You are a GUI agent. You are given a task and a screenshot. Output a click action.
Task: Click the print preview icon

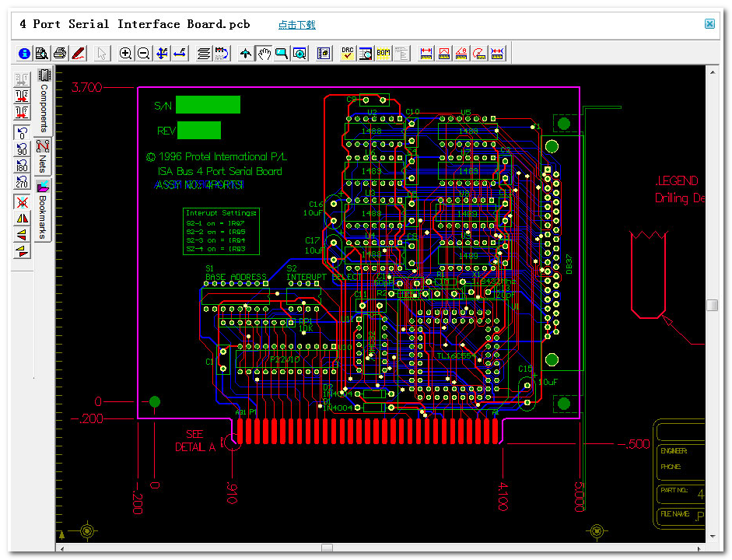[42, 54]
